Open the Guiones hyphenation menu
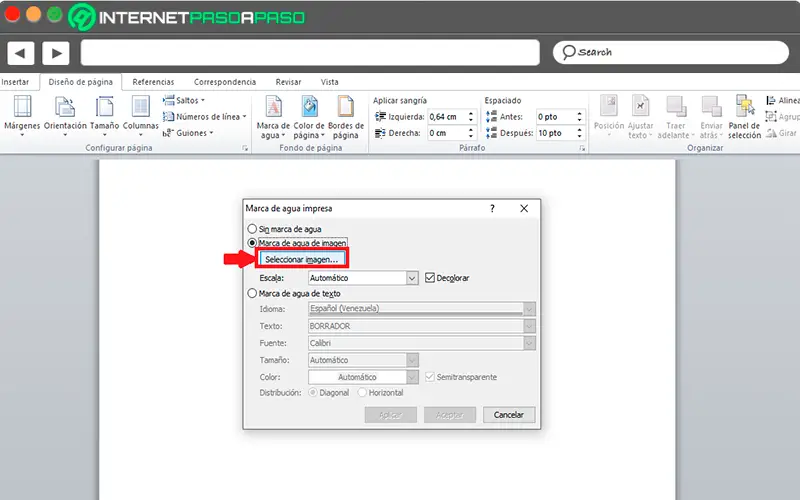Image resolution: width=800 pixels, height=500 pixels. (188, 133)
